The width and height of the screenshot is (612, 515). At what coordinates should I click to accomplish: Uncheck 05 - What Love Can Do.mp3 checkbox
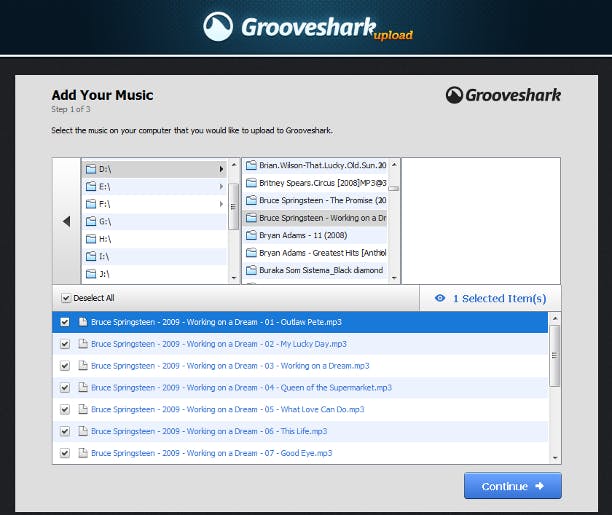pyautogui.click(x=65, y=410)
